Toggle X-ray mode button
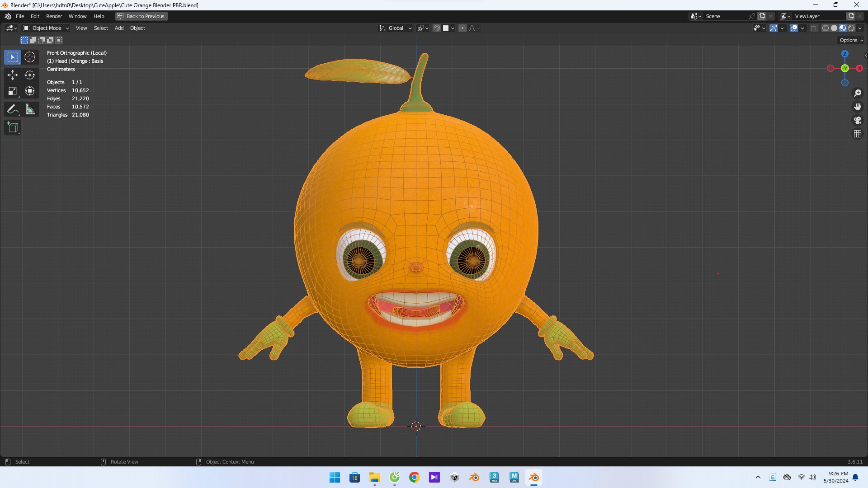Image resolution: width=868 pixels, height=488 pixels. coord(814,28)
